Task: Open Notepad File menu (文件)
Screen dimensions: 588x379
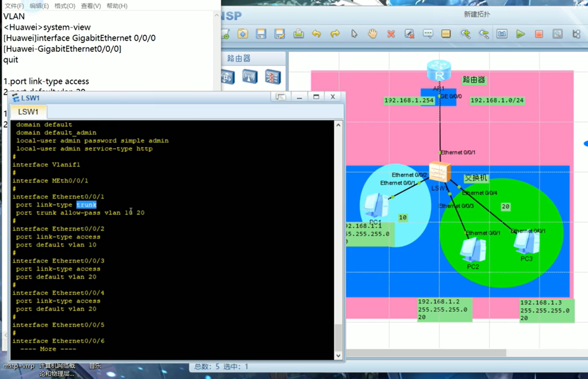Action: click(14, 6)
